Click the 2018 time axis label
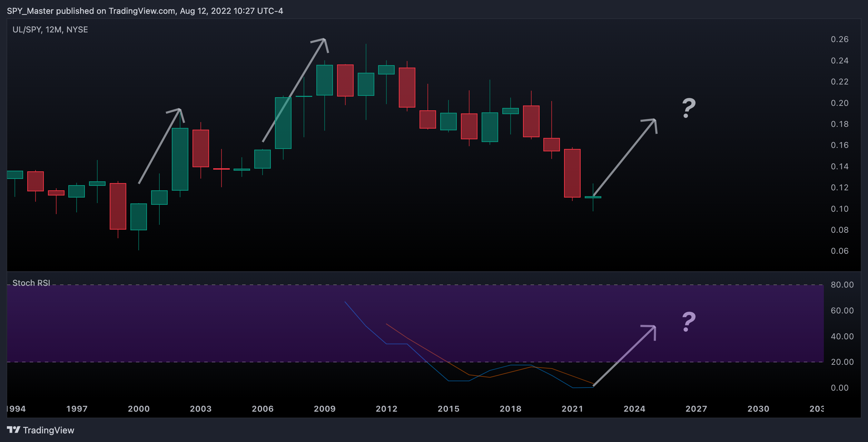868x442 pixels. pos(511,409)
